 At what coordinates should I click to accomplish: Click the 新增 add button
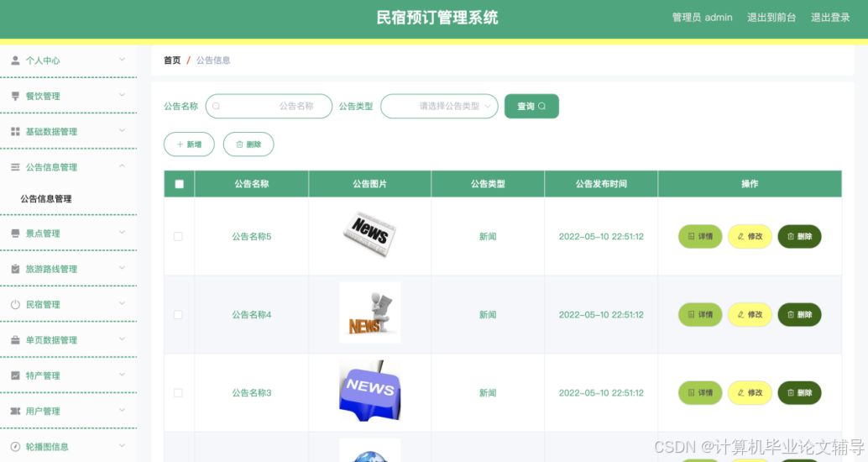(x=189, y=144)
